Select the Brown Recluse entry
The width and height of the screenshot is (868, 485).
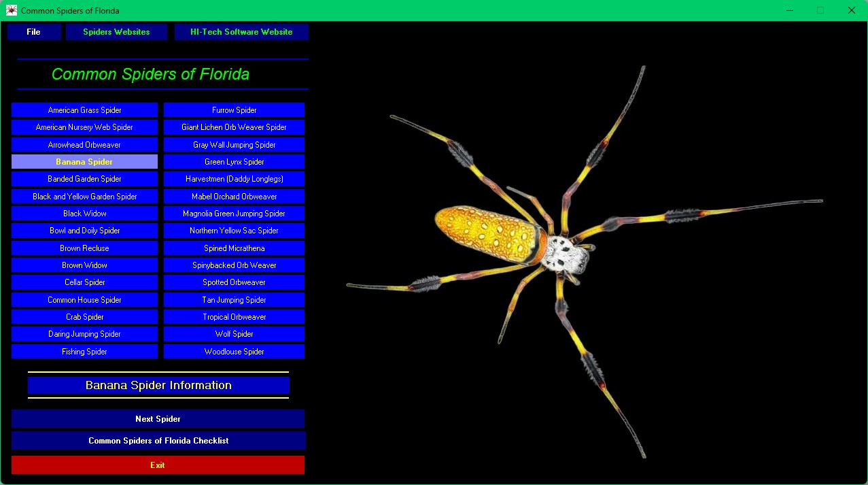[84, 248]
